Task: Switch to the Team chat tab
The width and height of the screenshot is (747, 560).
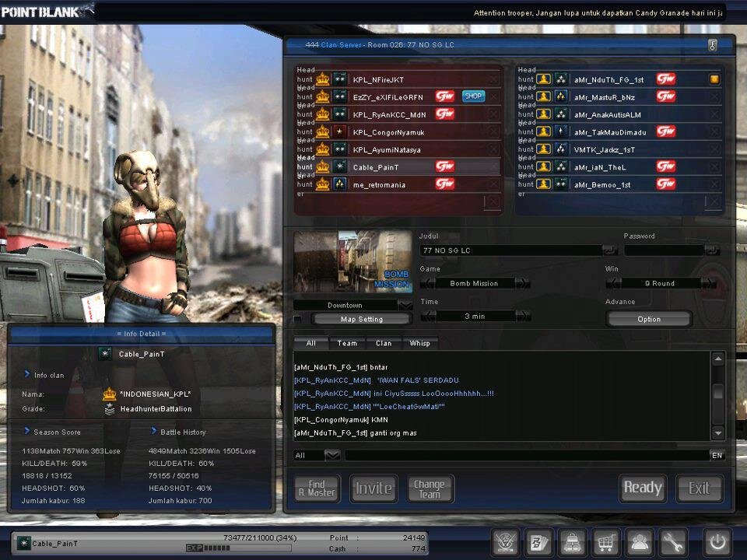Action: (347, 343)
